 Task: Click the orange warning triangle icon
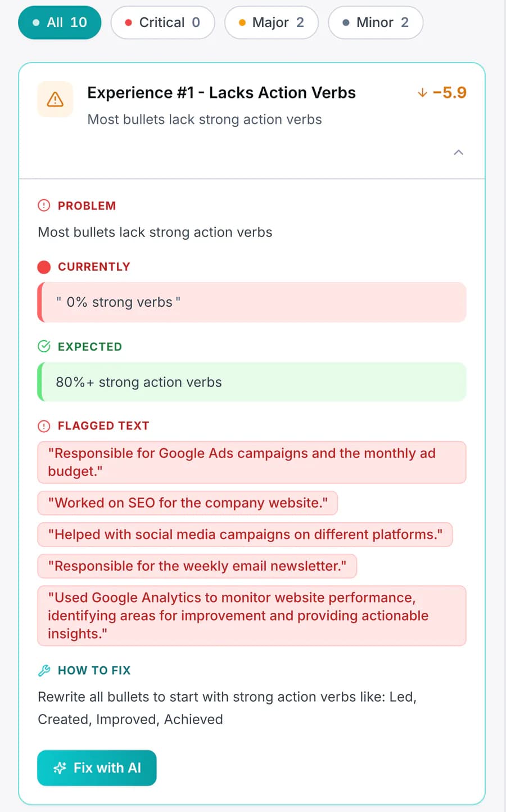(x=55, y=100)
